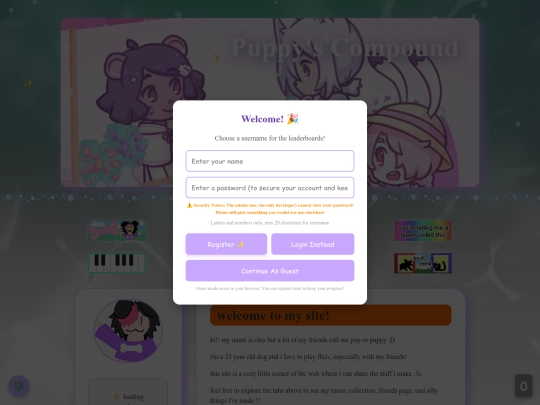Click the settings gear icon at the page corner
Screen dimensions: 540x405
click(x=19, y=386)
